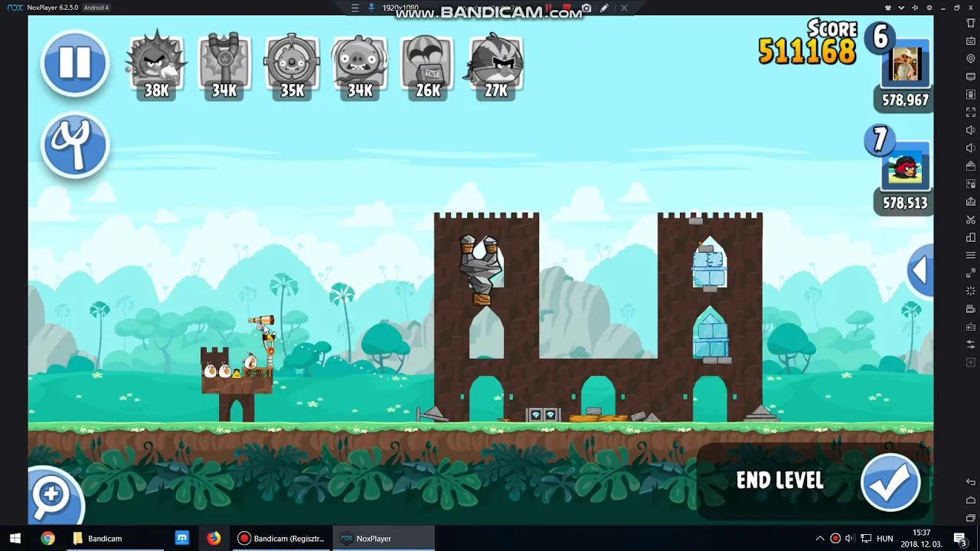The image size is (980, 551).
Task: Pause the game with the pause button
Action: (x=75, y=62)
